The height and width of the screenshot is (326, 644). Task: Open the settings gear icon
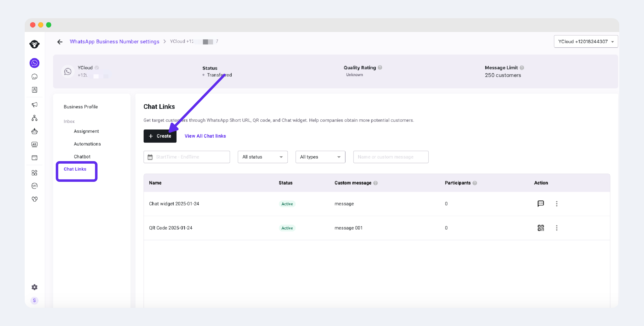click(x=35, y=287)
